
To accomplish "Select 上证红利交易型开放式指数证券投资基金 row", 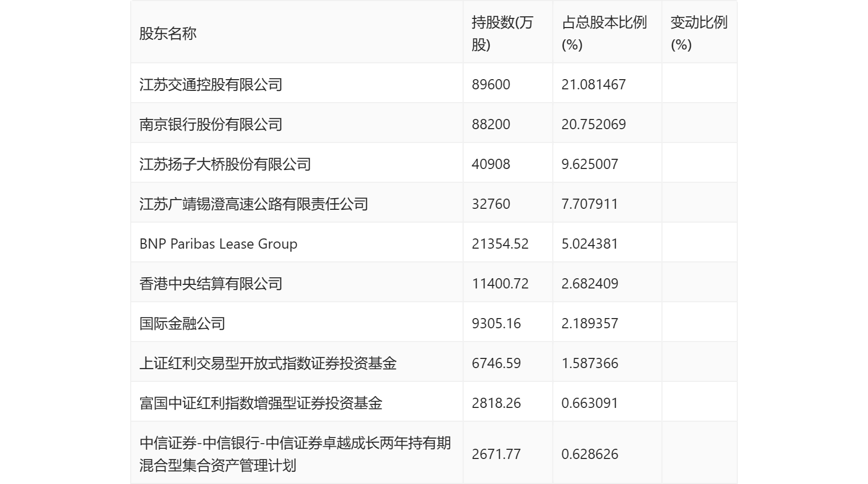I will (268, 364).
